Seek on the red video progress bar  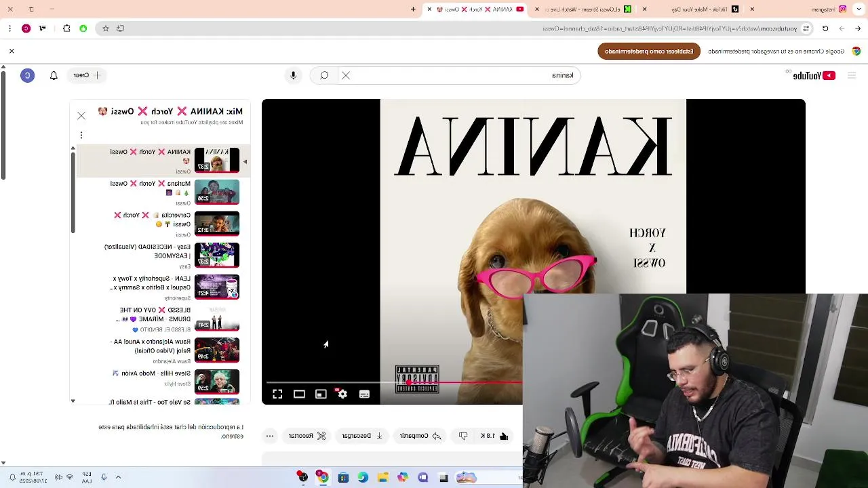[x=393, y=382]
